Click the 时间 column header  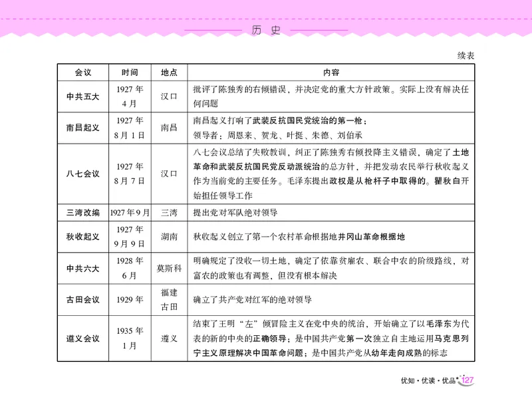pyautogui.click(x=130, y=72)
